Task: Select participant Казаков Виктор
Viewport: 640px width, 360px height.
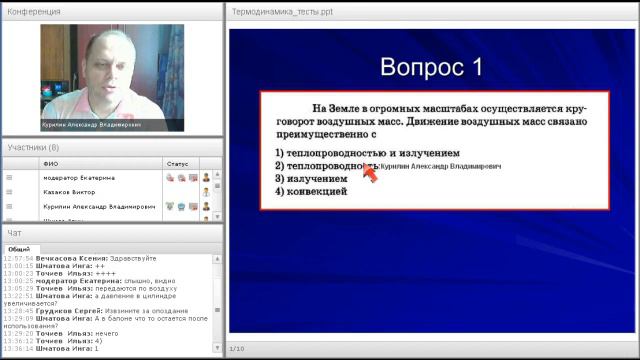Action: pyautogui.click(x=69, y=192)
